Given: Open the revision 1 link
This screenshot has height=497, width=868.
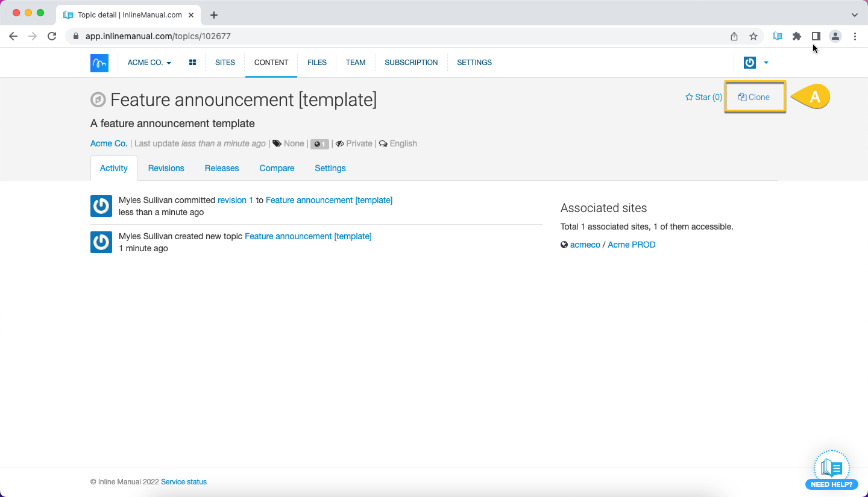Looking at the screenshot, I should point(235,200).
